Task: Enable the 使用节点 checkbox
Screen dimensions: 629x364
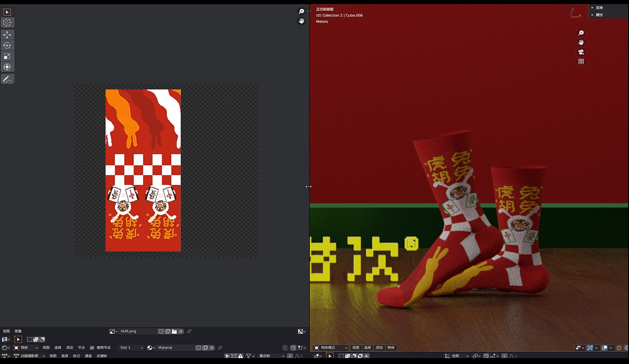Action: (x=92, y=348)
